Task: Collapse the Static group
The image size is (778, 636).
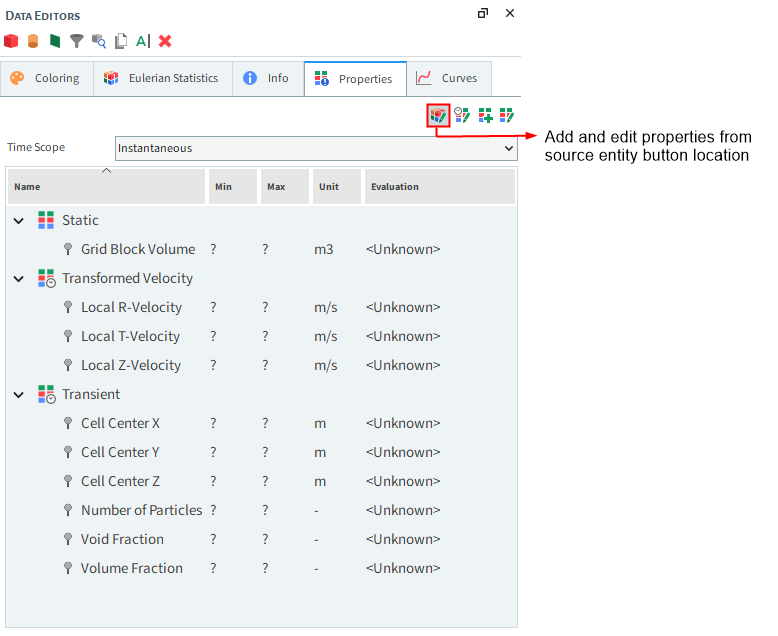Action: pyautogui.click(x=19, y=221)
